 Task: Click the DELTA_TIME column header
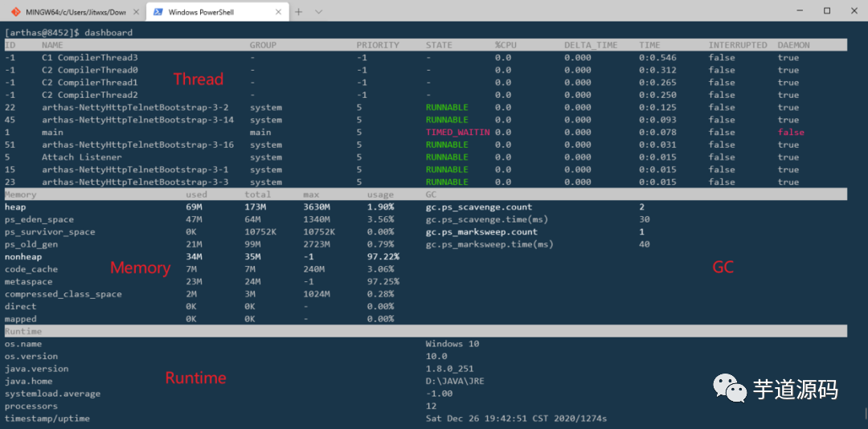pos(591,45)
